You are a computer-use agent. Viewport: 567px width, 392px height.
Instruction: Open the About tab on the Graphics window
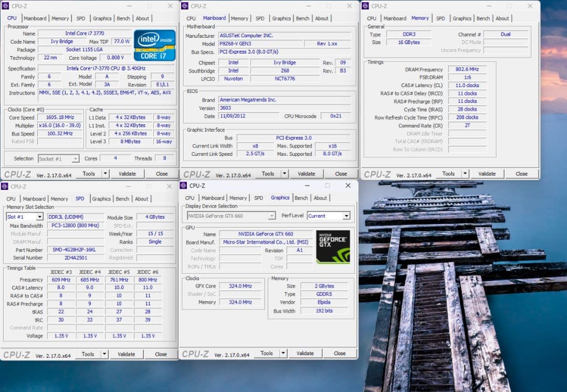pos(320,198)
